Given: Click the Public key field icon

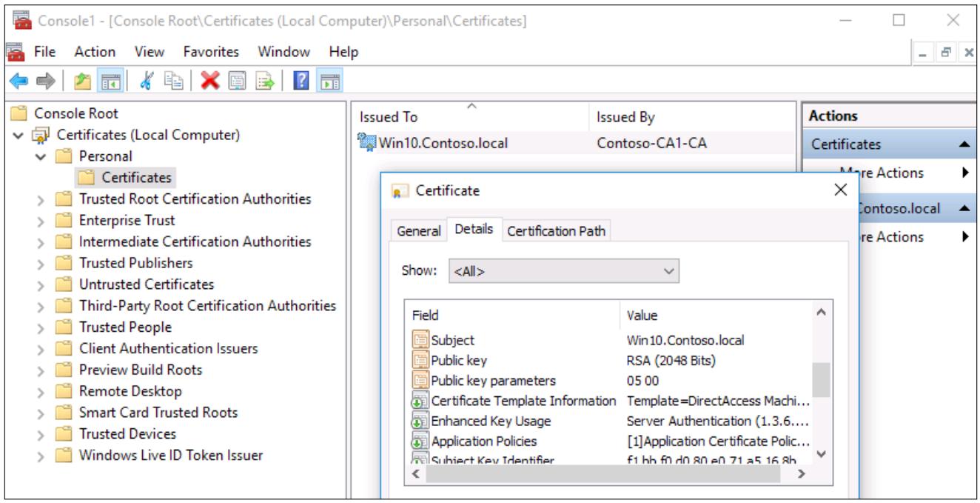Looking at the screenshot, I should tap(420, 361).
